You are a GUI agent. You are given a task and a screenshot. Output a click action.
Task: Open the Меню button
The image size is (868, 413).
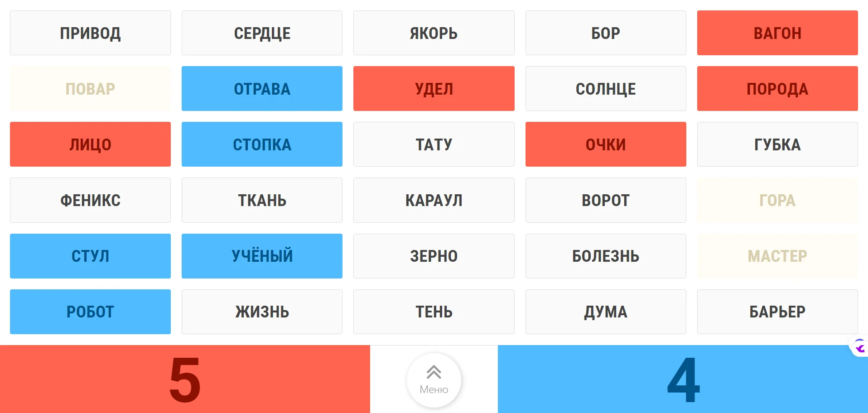click(x=434, y=379)
